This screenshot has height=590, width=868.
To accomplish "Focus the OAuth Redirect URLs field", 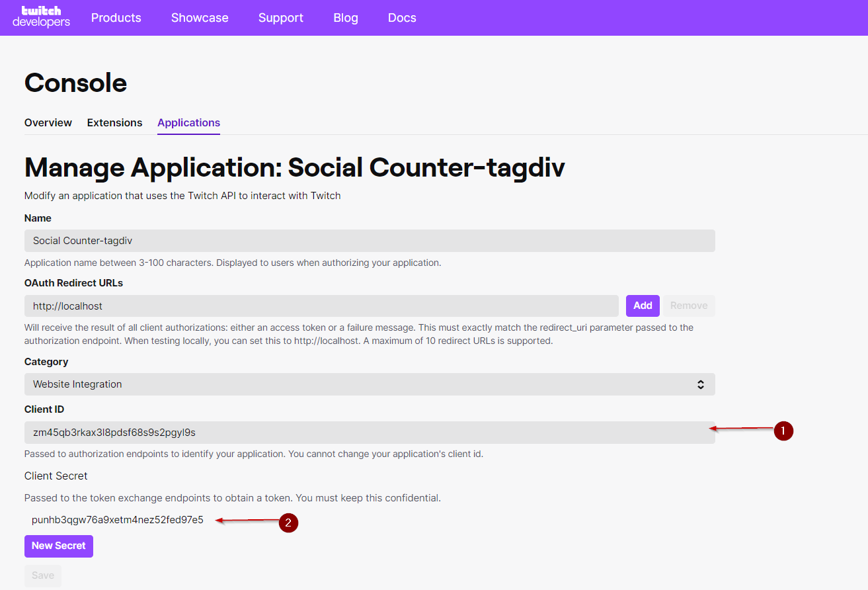I will [x=321, y=306].
